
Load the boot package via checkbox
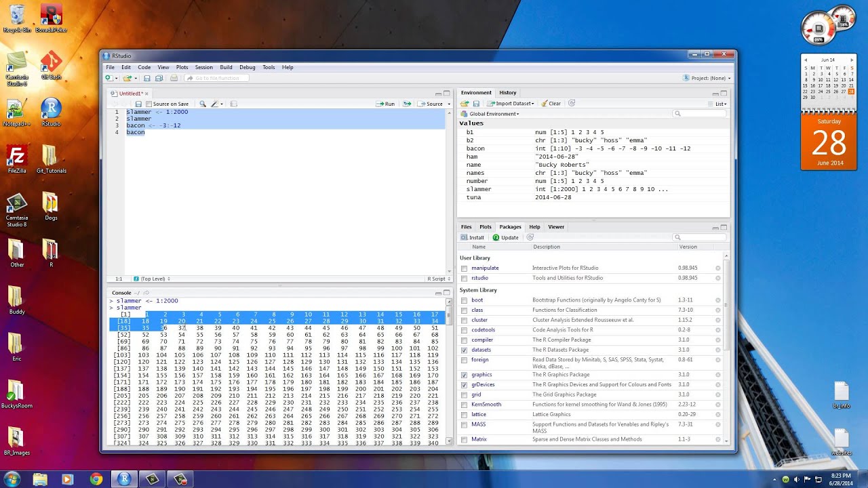[464, 300]
